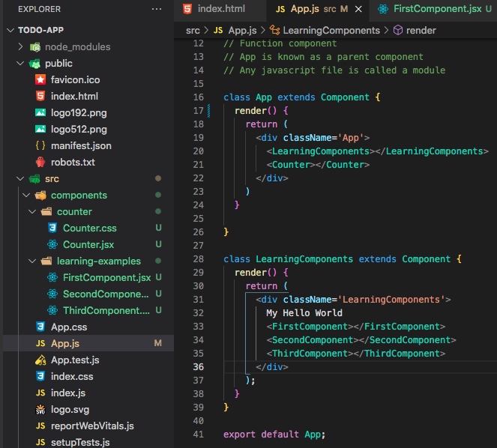Click the src folder icon
This screenshot has width=497, height=448.
[35, 179]
